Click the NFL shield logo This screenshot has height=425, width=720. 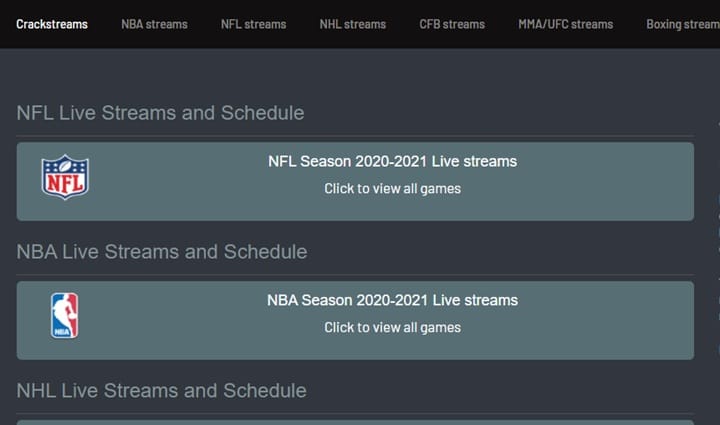point(65,177)
